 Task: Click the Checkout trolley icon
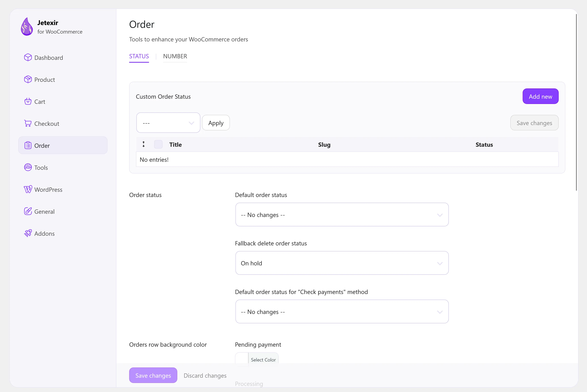coord(28,124)
